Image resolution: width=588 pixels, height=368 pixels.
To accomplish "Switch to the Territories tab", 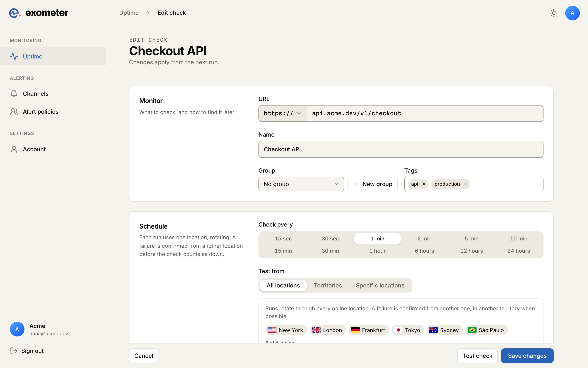I will tap(328, 285).
